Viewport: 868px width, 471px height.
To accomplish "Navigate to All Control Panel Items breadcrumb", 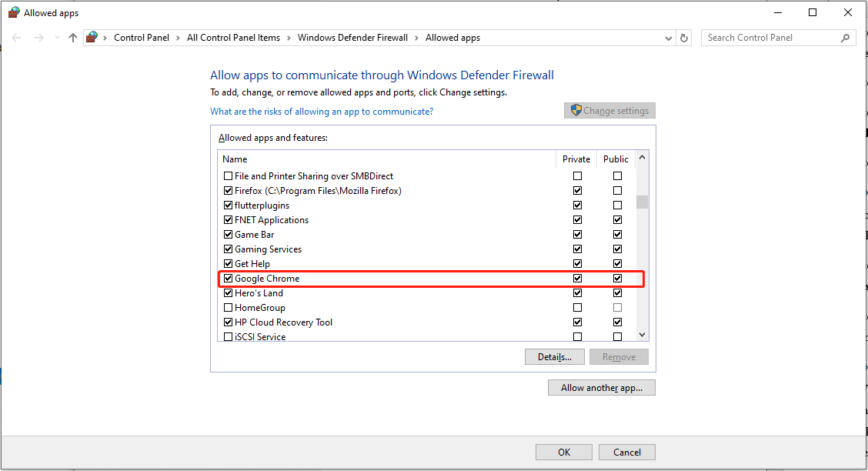I will 233,38.
